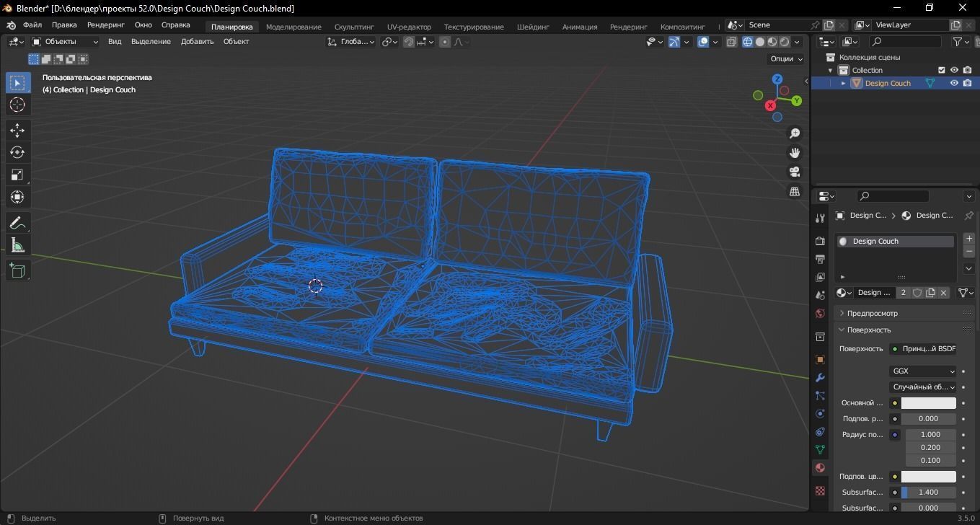Select the Select Box tool
The image size is (980, 525).
coord(17,82)
